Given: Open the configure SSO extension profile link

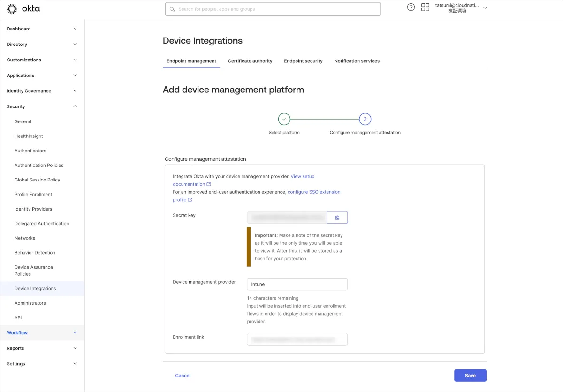Looking at the screenshot, I should point(313,192).
